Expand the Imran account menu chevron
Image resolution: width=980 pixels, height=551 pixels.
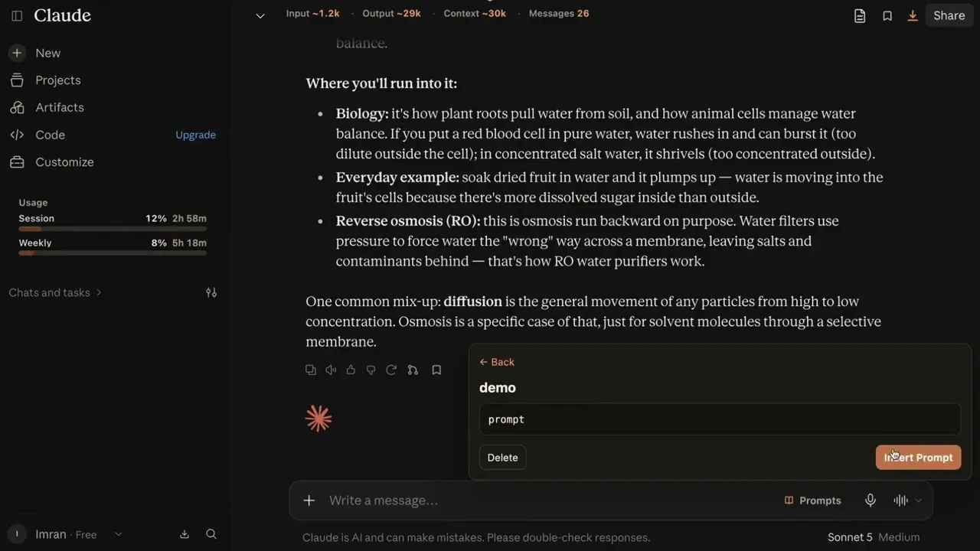[118, 534]
